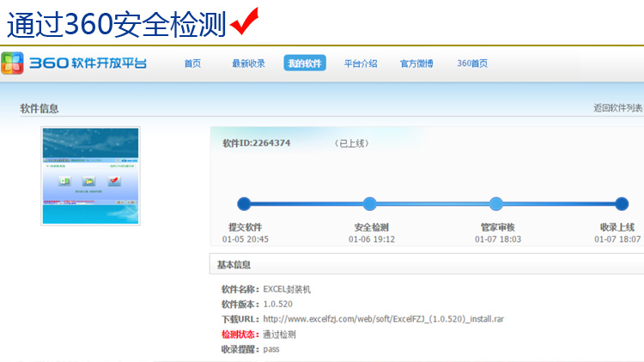Select the EXCEL封装机 software name
The width and height of the screenshot is (644, 362).
pyautogui.click(x=287, y=289)
